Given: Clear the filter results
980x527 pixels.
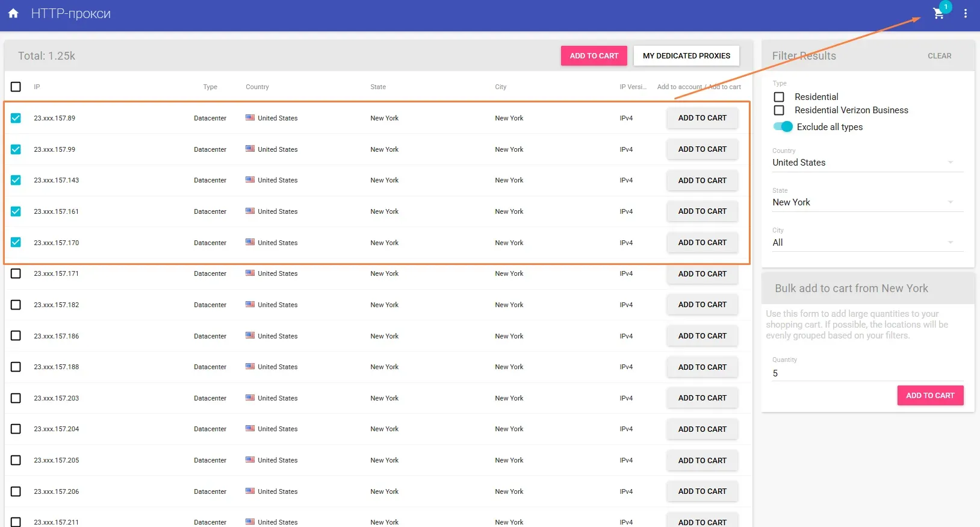Looking at the screenshot, I should [939, 56].
